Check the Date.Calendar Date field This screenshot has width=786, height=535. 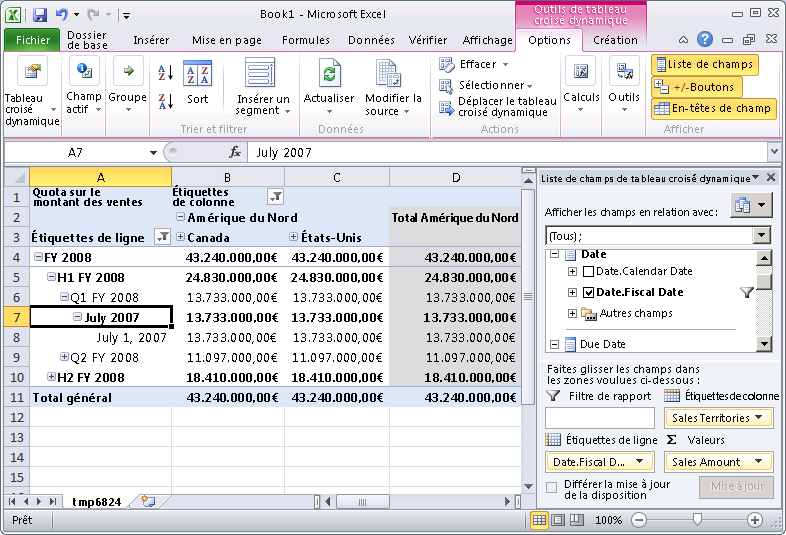pyautogui.click(x=588, y=272)
